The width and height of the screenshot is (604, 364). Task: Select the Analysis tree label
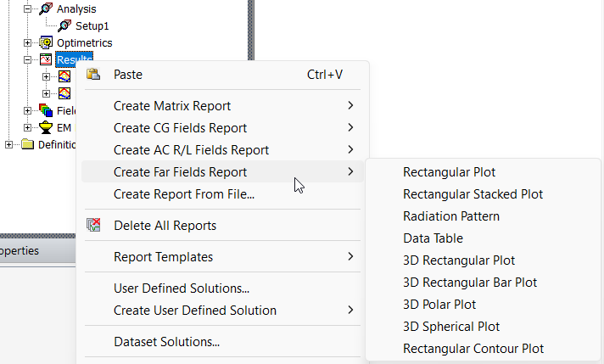[76, 8]
